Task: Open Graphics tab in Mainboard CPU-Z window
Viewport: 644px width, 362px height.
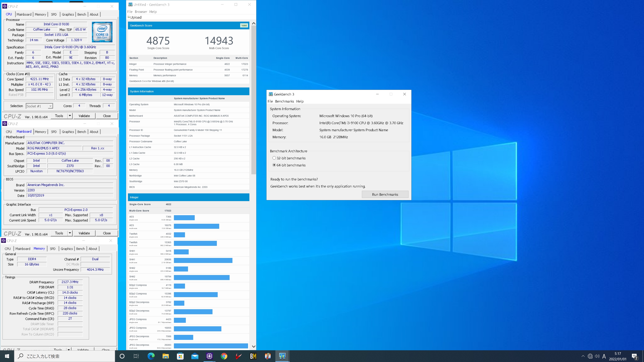Action: (x=68, y=132)
